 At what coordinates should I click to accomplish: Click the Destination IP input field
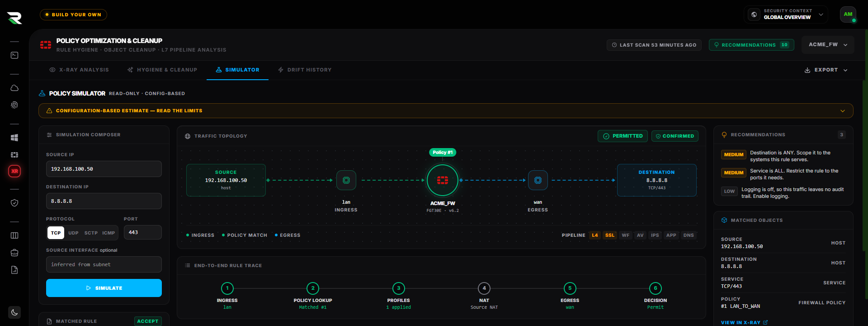pos(104,201)
